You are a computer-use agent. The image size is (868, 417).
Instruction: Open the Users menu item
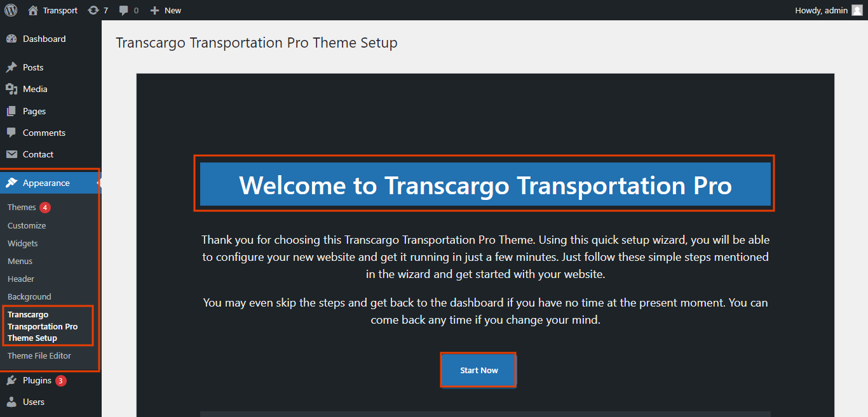click(x=34, y=402)
